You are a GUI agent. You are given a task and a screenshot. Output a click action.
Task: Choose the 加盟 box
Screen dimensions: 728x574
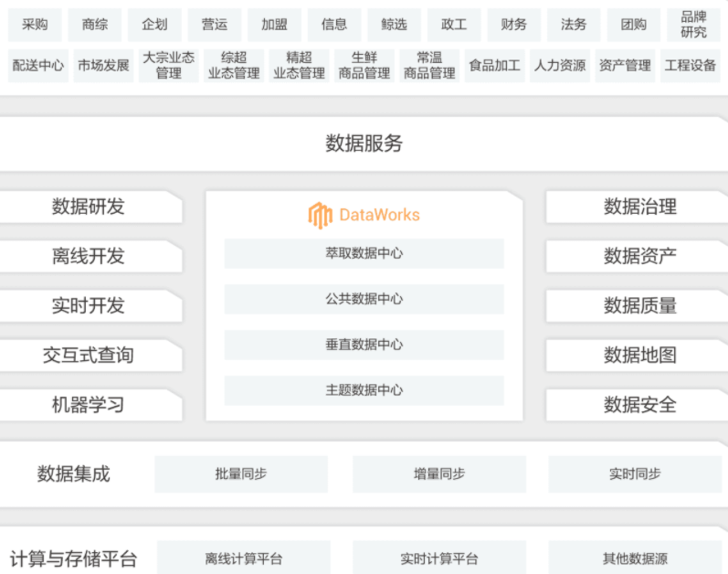point(274,25)
